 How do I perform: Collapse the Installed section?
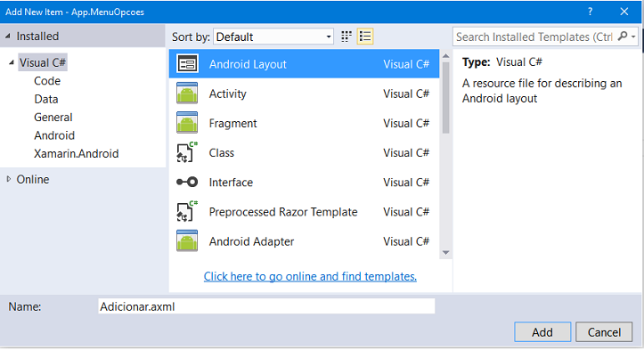pyautogui.click(x=8, y=37)
